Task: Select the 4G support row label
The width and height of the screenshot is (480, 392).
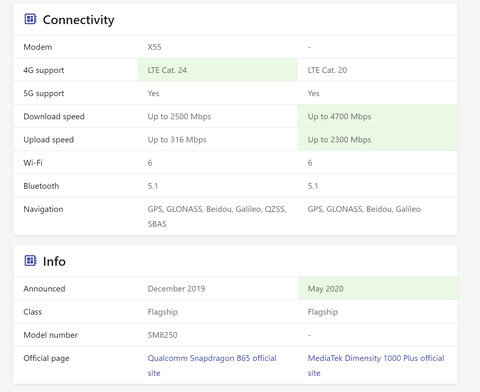Action: click(44, 70)
